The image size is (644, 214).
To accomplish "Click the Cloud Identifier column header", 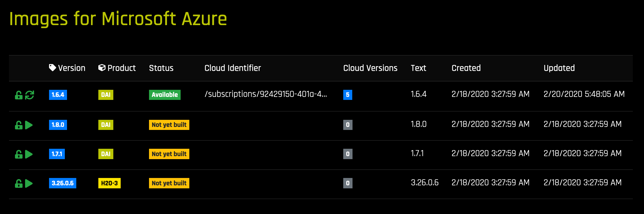I will coord(233,68).
